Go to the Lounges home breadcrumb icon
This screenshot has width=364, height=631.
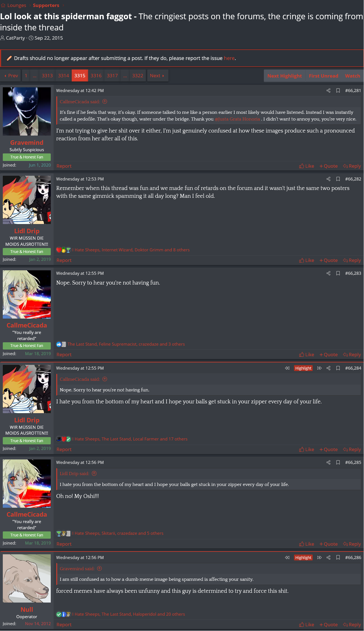[3, 5]
